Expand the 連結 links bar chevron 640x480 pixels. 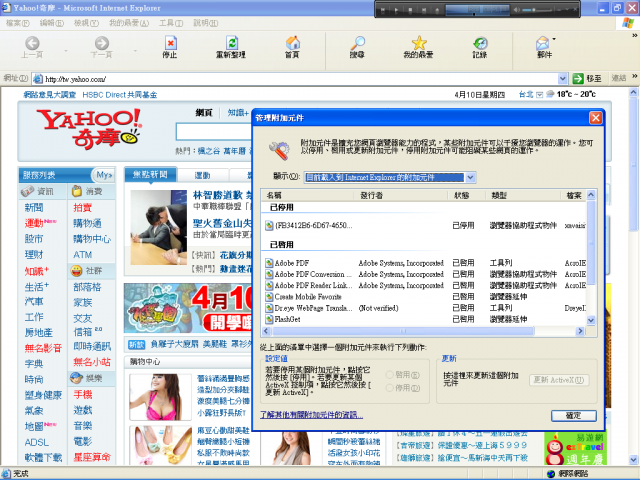(x=635, y=76)
